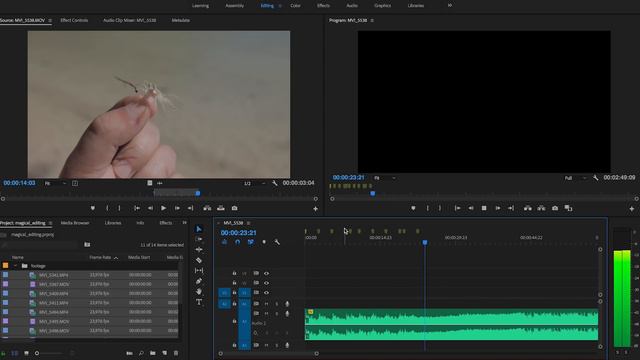Open Media Browser tab
This screenshot has height=360, width=640.
click(x=75, y=223)
